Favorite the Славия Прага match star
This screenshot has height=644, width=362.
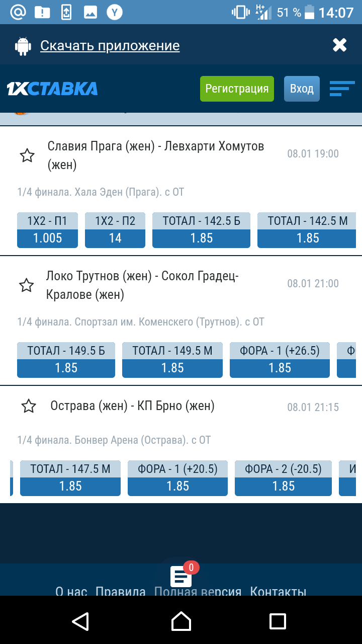coord(27,155)
